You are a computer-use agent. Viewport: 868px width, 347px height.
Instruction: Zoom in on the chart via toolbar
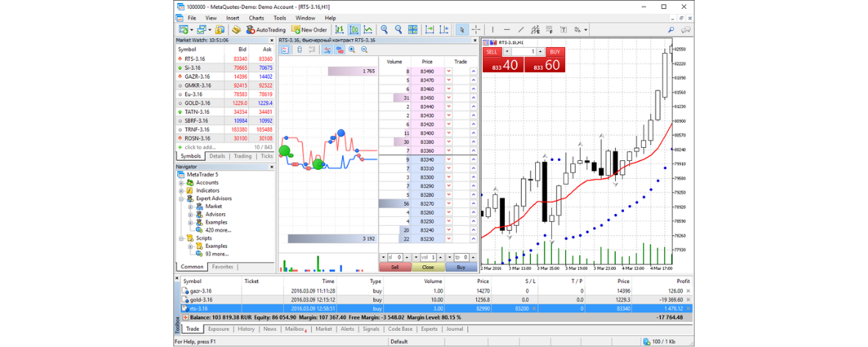[384, 29]
